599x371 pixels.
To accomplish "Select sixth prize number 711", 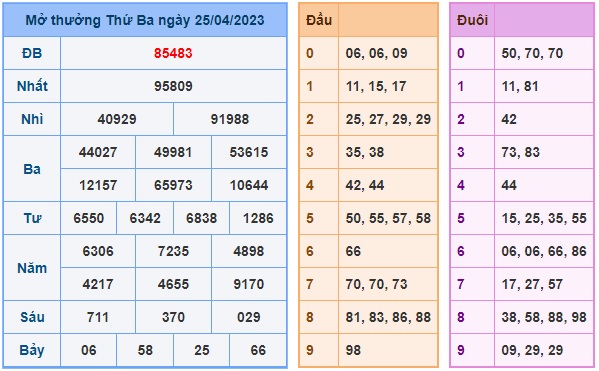I will [x=98, y=317].
